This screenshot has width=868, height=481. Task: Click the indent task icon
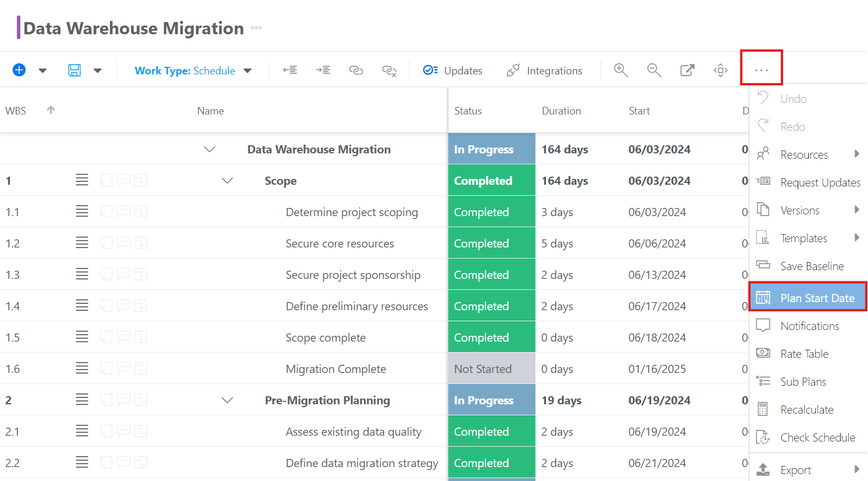(323, 70)
